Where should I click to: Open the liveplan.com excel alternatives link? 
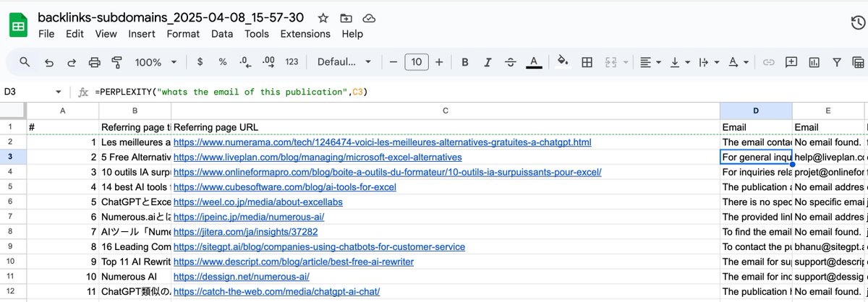[318, 157]
